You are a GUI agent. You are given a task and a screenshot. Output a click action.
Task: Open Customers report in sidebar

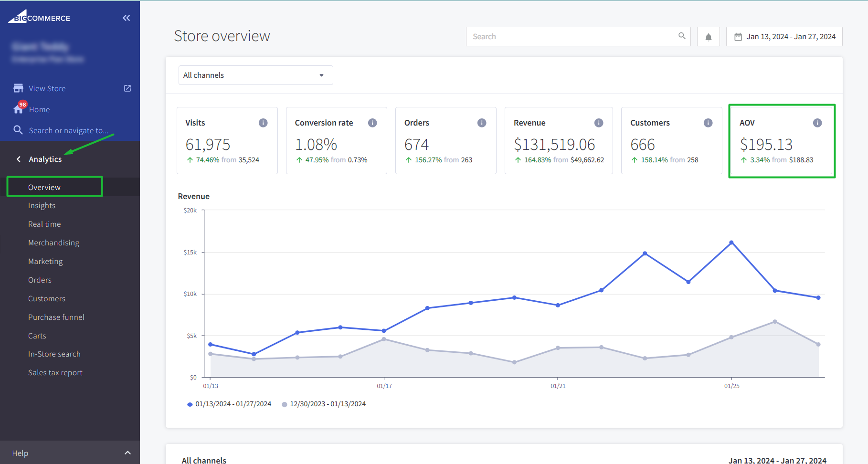(47, 298)
